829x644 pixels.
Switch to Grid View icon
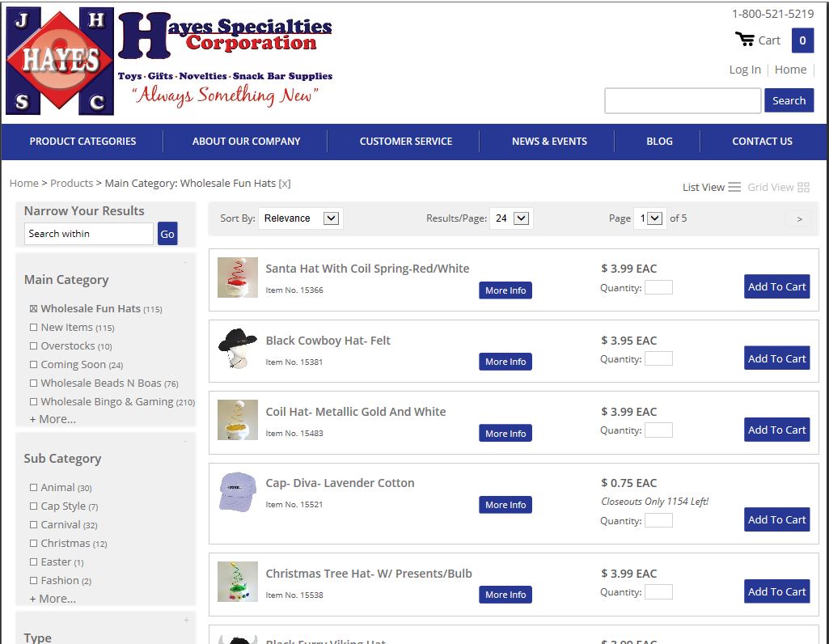click(803, 187)
